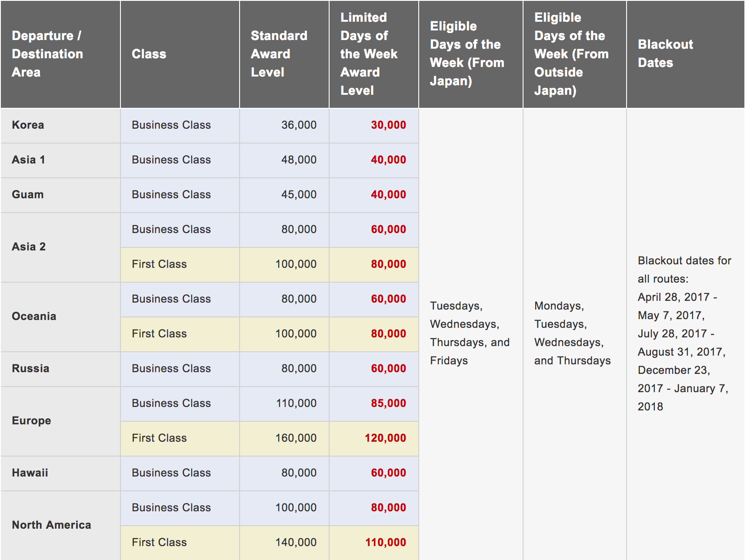
Task: Click Europe Business standard value 110,000
Action: click(x=297, y=403)
